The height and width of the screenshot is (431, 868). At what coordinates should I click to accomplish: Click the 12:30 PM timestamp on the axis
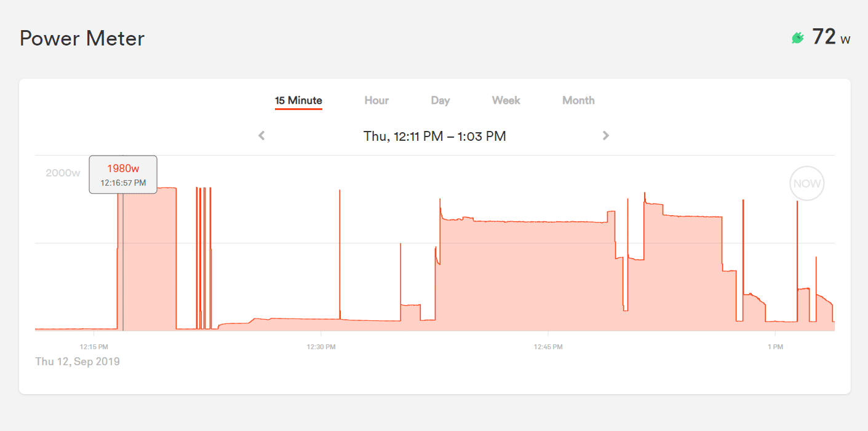coord(321,346)
